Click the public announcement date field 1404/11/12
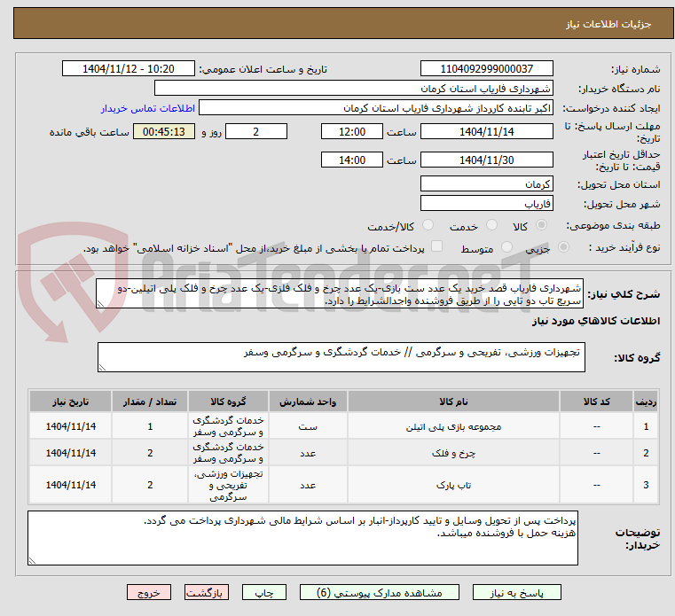 point(129,69)
